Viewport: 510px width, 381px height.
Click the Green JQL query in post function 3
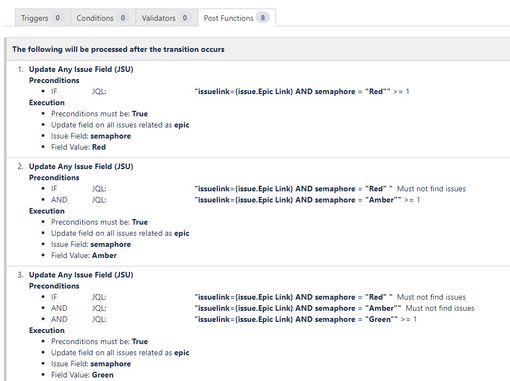click(296, 319)
